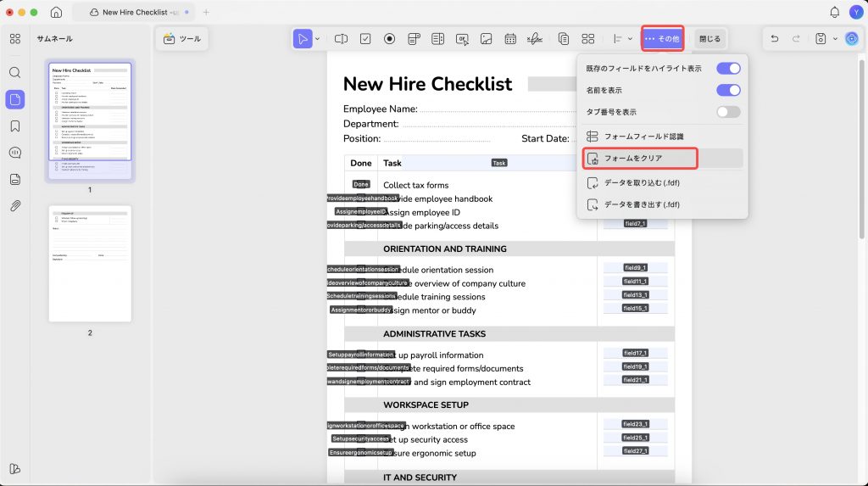
Task: Open the search sidebar icon
Action: click(15, 73)
